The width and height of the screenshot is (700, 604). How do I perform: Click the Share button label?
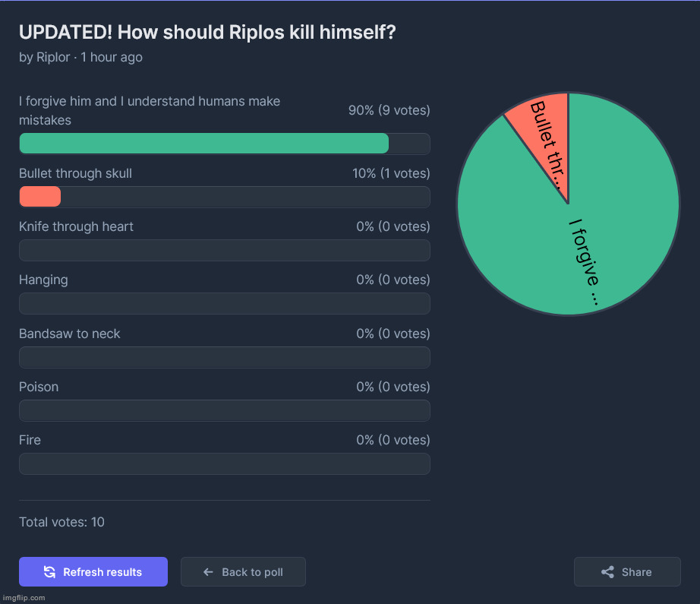click(x=636, y=572)
